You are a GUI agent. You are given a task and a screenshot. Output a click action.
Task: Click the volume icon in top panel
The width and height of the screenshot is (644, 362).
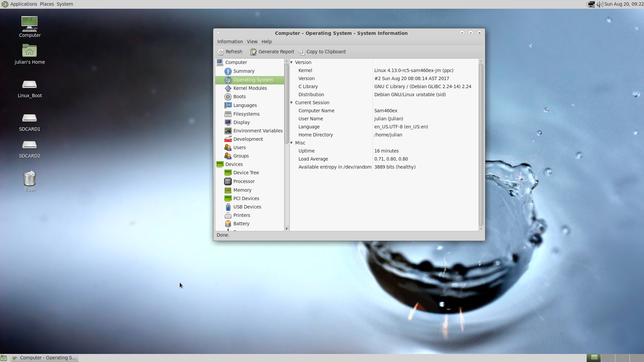pos(600,4)
